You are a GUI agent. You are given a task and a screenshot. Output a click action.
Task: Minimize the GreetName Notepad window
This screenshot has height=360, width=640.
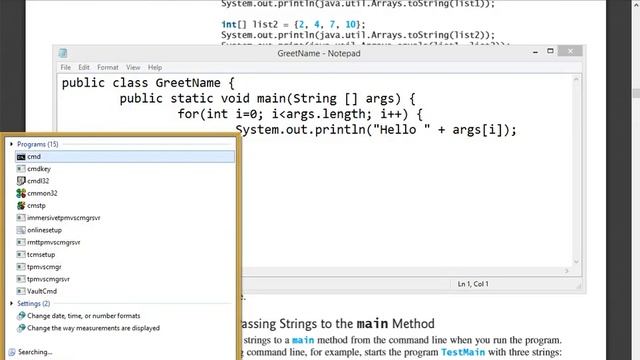point(535,52)
